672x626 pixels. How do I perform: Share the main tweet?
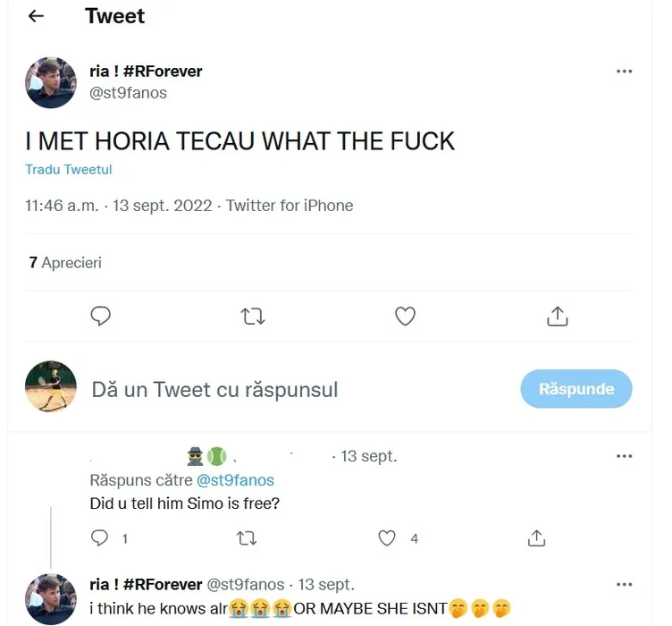click(x=557, y=316)
